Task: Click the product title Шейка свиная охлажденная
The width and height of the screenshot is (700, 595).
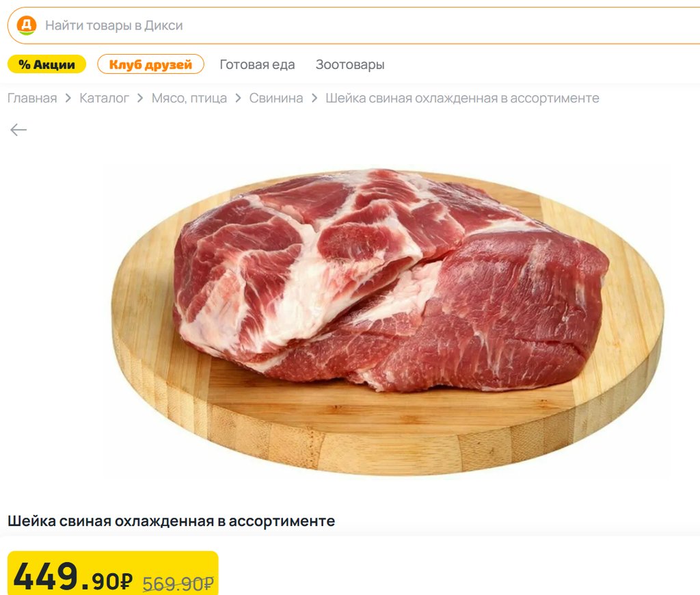Action: (171, 521)
